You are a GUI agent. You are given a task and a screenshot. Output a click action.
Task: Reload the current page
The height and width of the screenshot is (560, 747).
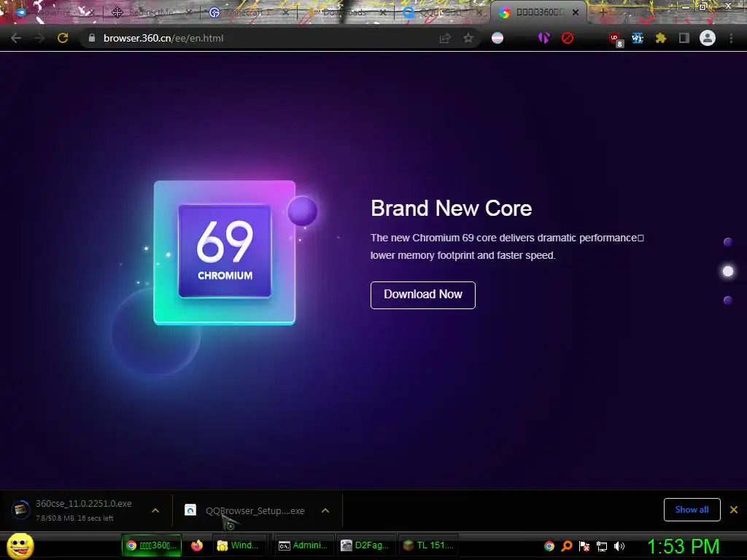pos(63,38)
